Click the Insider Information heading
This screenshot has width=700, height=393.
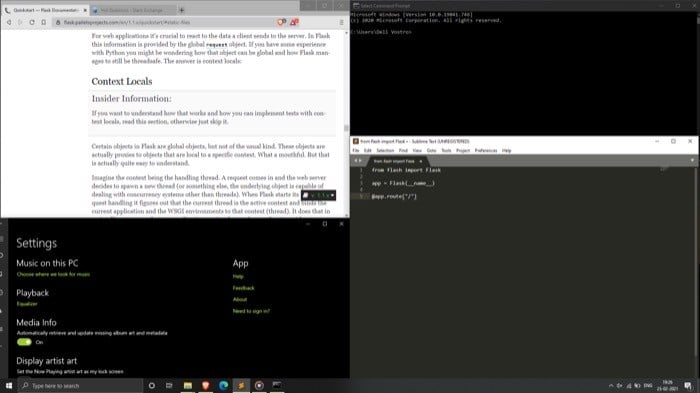tap(131, 99)
